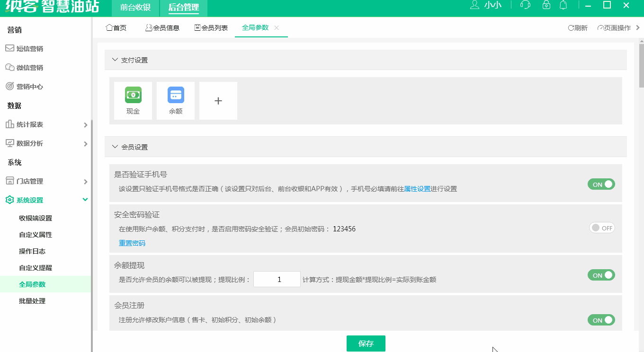This screenshot has width=644, height=352.
Task: Enable the 安全密码验证 switch
Action: (601, 228)
